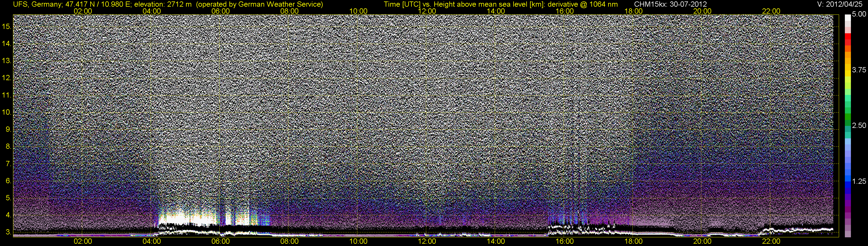
Task: Click the 06:00 label on the upper time axis
Action: [220, 11]
